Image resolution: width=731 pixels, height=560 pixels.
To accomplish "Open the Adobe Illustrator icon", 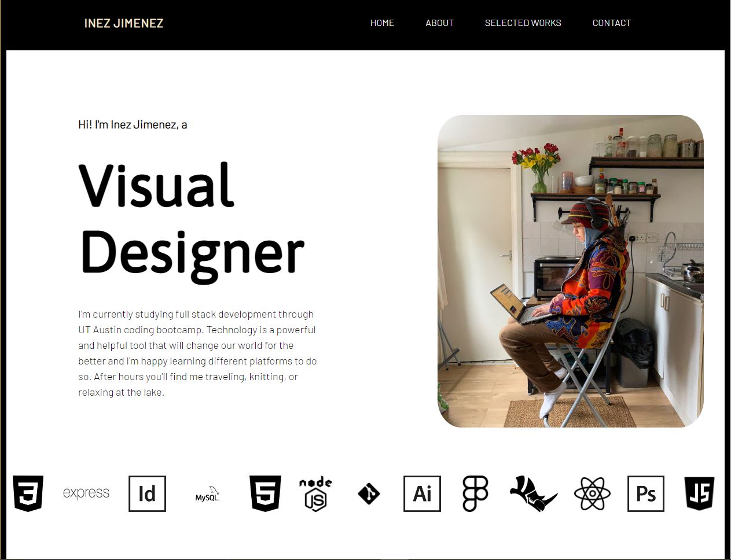I will (x=422, y=493).
